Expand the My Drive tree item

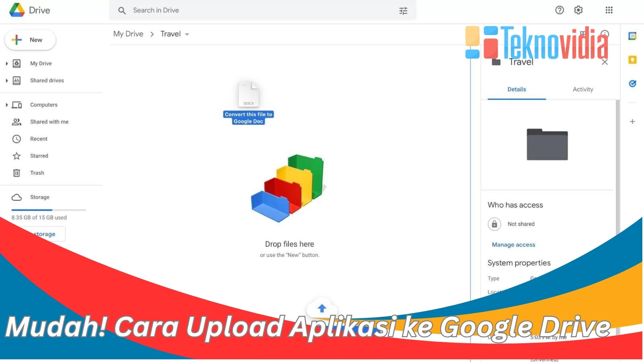(x=6, y=63)
